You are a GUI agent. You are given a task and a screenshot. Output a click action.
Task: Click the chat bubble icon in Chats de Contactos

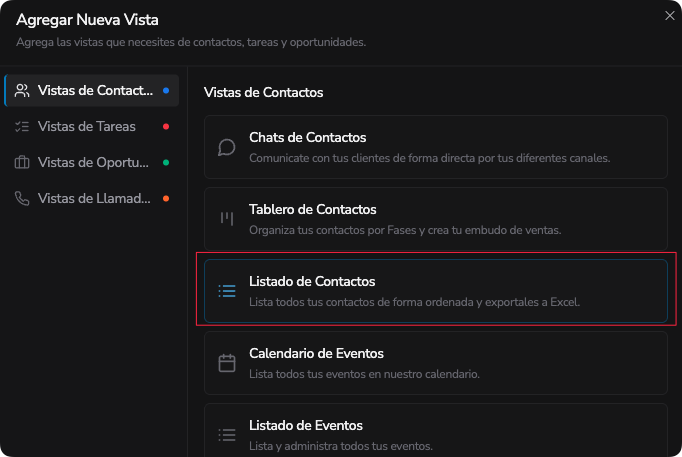click(227, 147)
